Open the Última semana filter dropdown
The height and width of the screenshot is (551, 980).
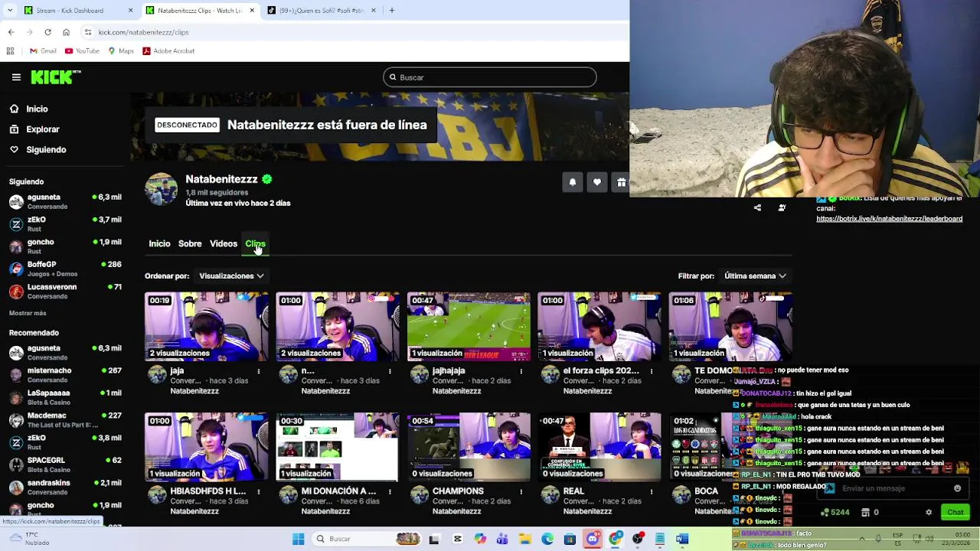point(755,276)
